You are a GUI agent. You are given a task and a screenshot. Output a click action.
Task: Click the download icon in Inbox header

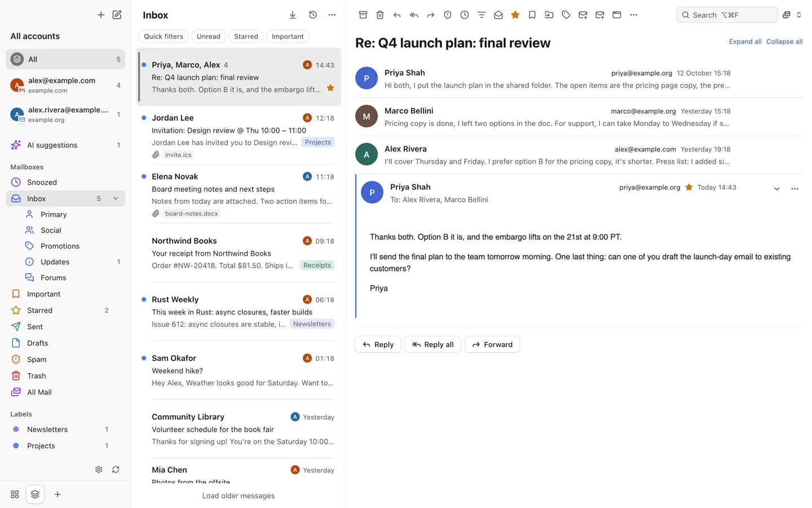[293, 15]
